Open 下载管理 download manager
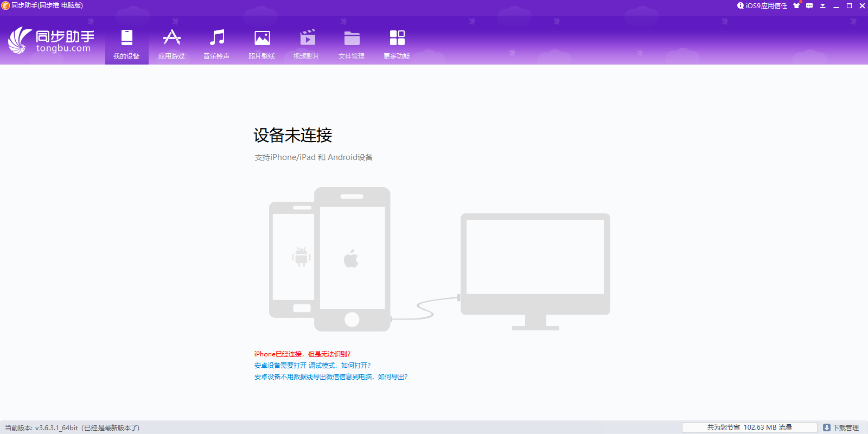 tap(841, 427)
